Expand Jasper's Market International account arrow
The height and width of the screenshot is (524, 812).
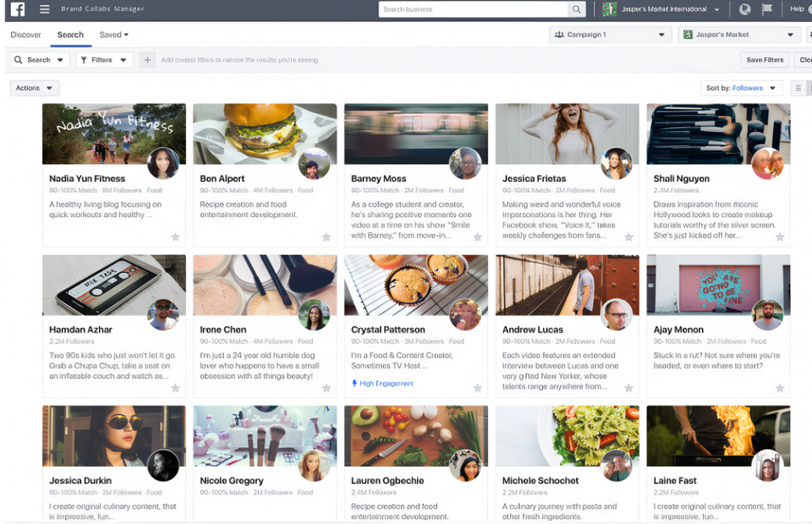(717, 9)
